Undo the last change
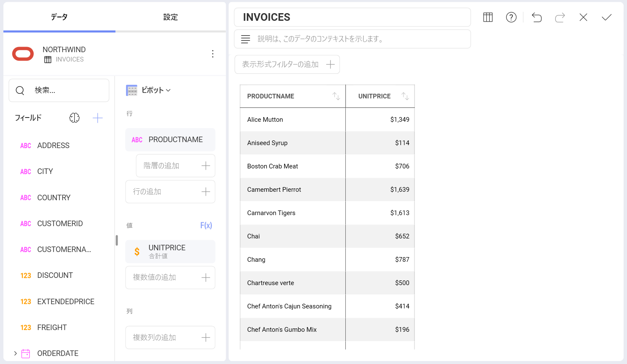Viewport: 627px width, 364px height. [x=537, y=17]
